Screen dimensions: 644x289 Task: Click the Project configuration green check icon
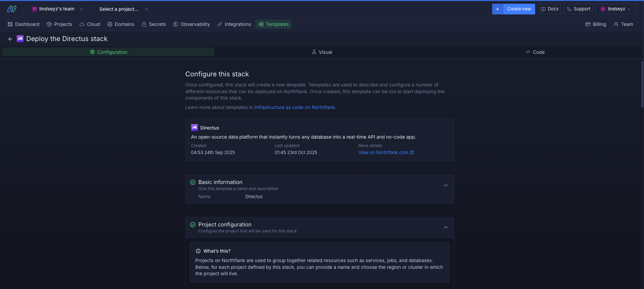193,225
